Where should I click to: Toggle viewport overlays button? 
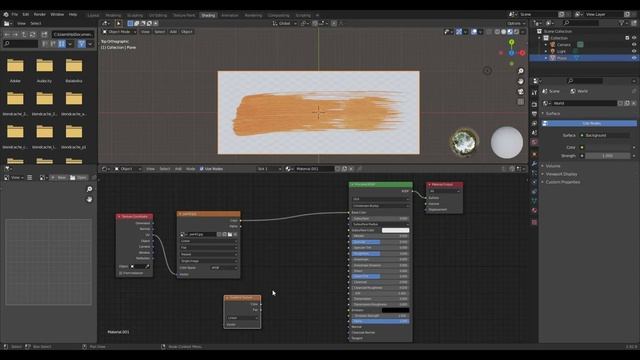point(474,31)
